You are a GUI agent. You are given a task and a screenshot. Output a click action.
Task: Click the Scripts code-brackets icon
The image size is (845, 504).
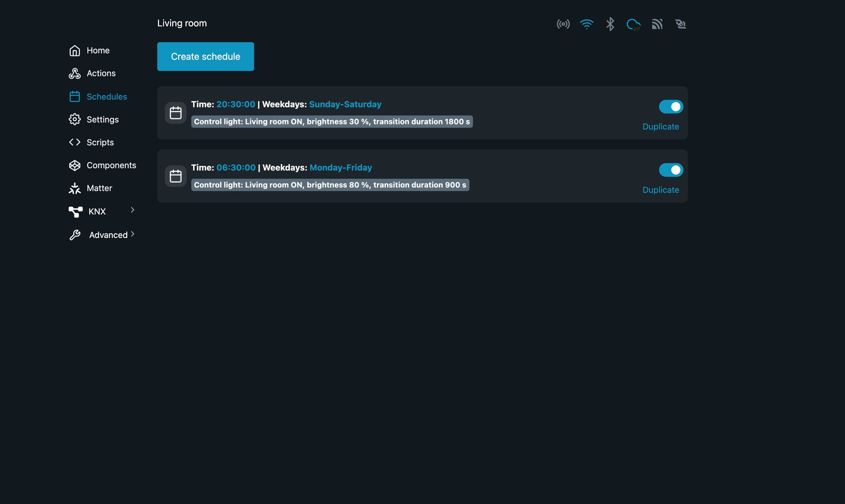pos(74,142)
